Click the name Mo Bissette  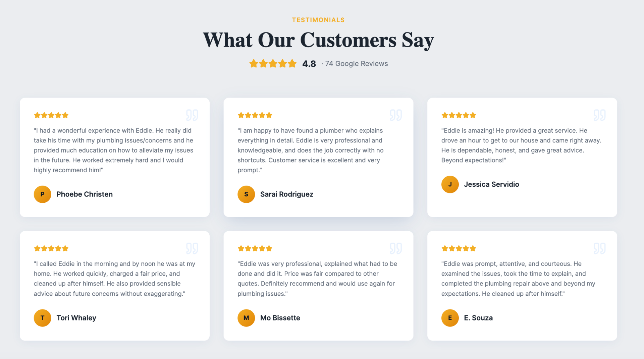[280, 318]
